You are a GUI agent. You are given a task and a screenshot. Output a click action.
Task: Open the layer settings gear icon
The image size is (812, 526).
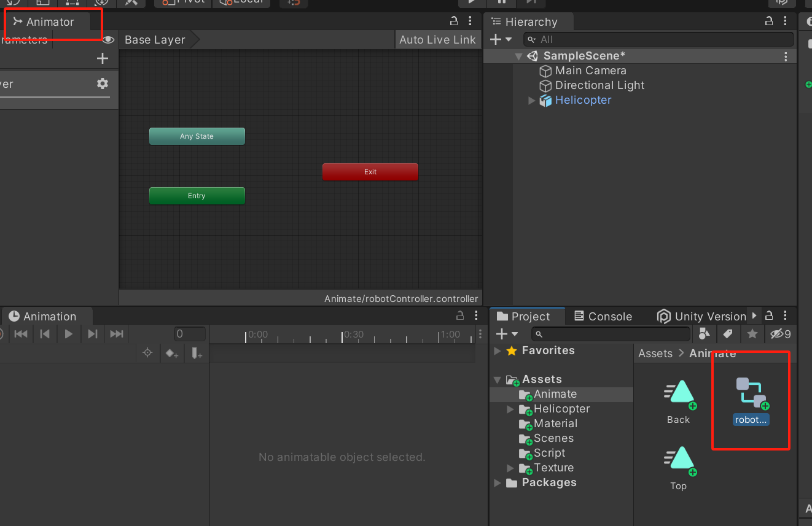tap(103, 83)
